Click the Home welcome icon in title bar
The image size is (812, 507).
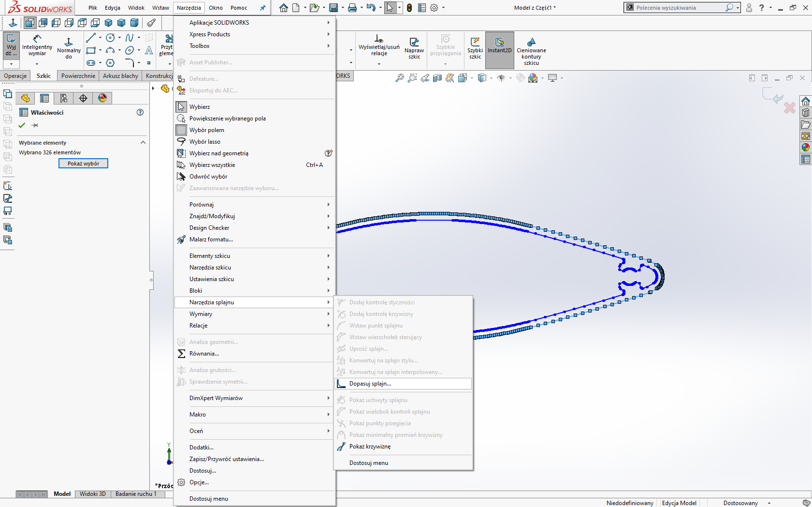point(284,8)
